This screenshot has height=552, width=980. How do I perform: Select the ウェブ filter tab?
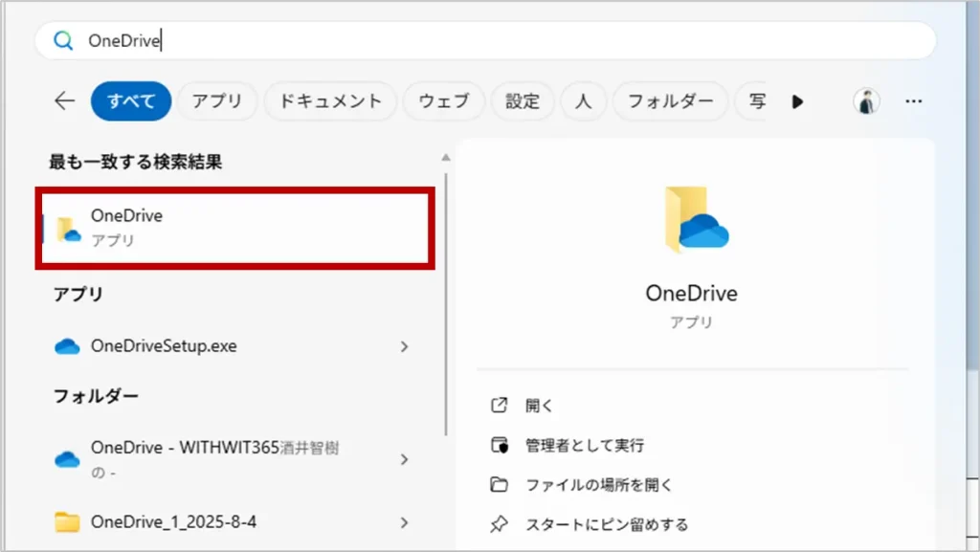click(443, 101)
